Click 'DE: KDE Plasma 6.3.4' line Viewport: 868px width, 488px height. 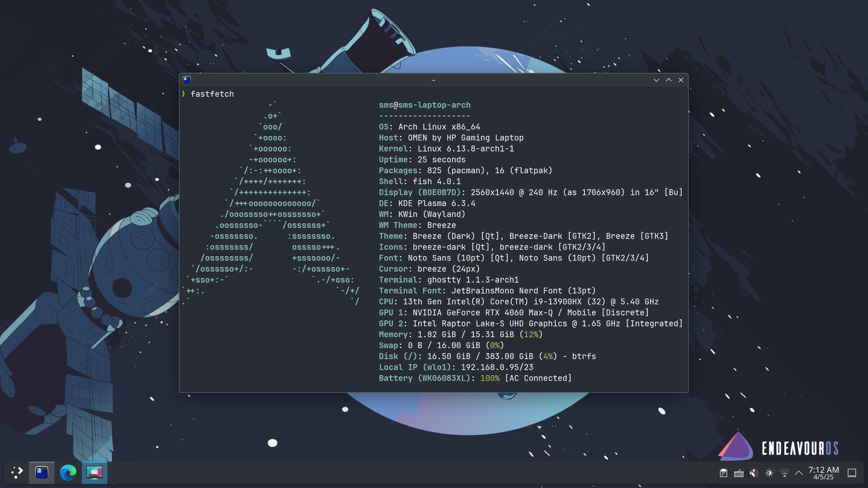pos(427,203)
